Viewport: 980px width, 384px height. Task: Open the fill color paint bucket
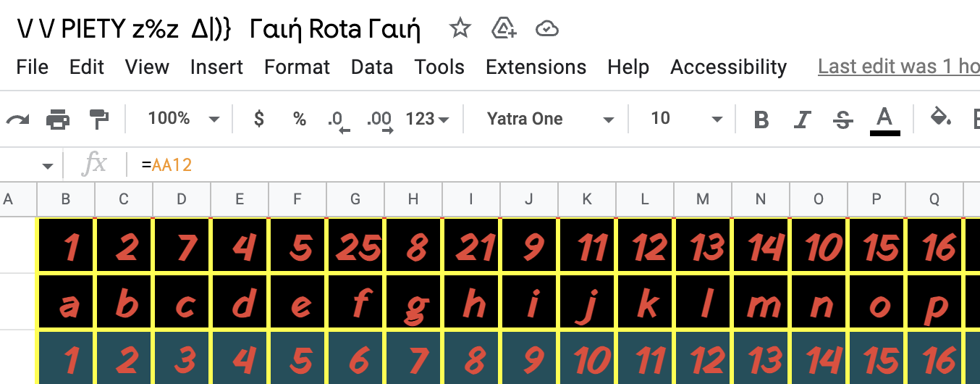(940, 117)
